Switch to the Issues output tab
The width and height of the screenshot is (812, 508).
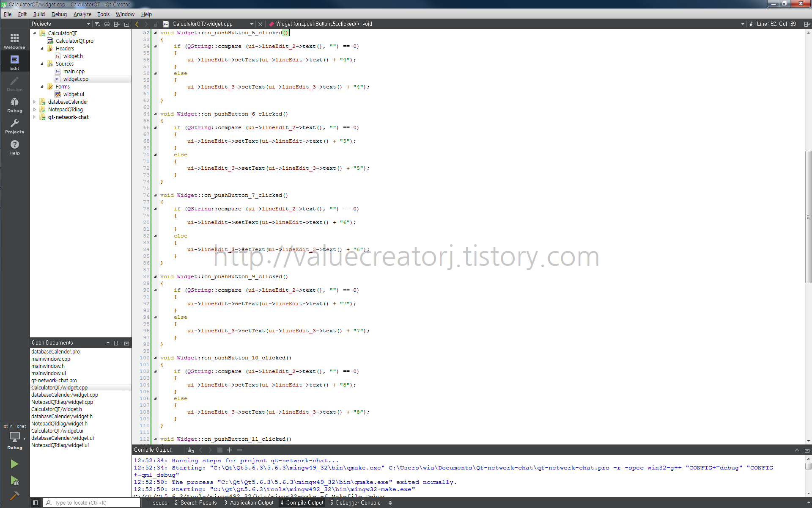click(156, 502)
